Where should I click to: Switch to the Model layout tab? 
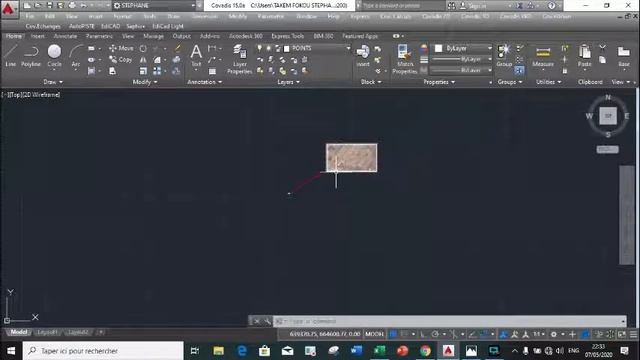(19, 332)
